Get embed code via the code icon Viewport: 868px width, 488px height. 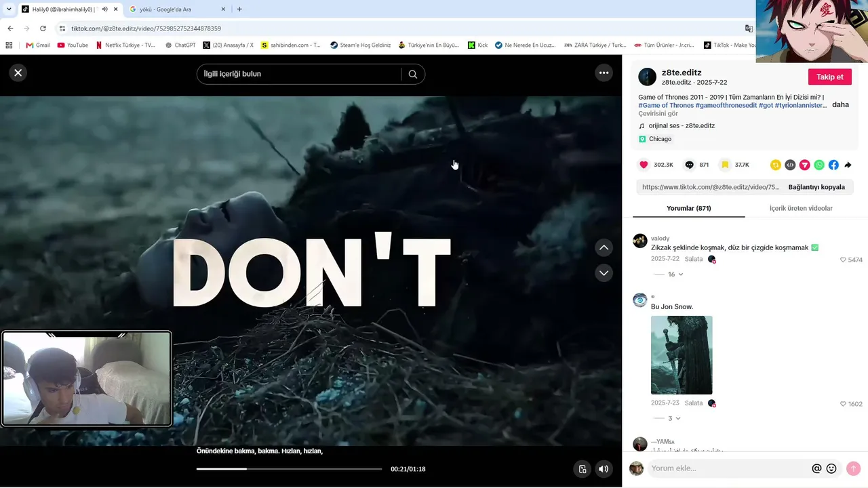pos(790,165)
